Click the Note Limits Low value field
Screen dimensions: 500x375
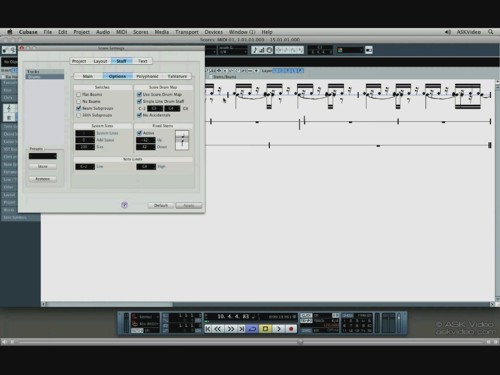click(85, 167)
